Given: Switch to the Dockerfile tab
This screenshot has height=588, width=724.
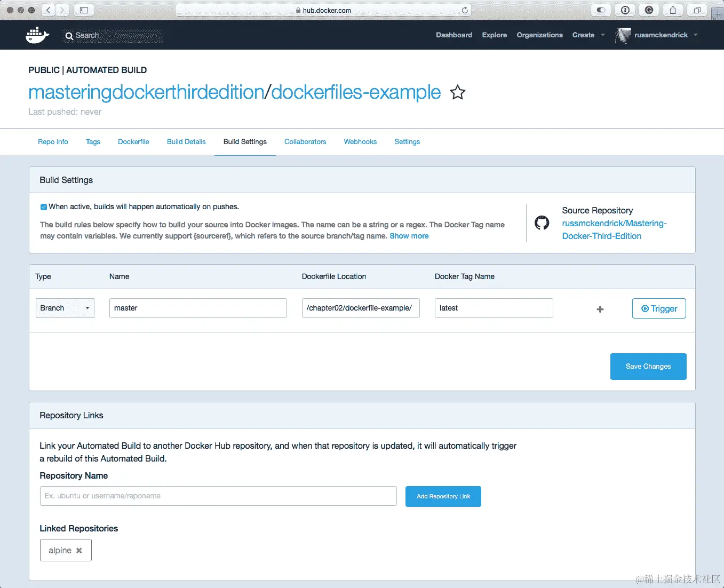Looking at the screenshot, I should point(133,142).
